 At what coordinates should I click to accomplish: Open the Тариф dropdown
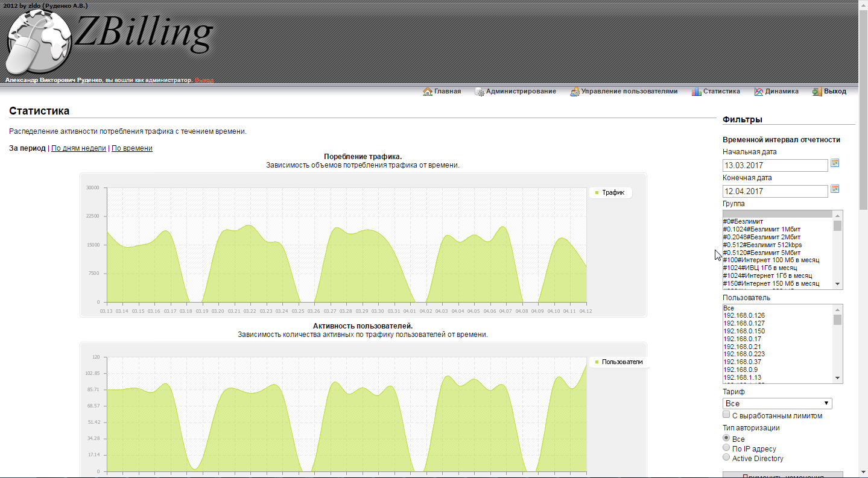777,403
